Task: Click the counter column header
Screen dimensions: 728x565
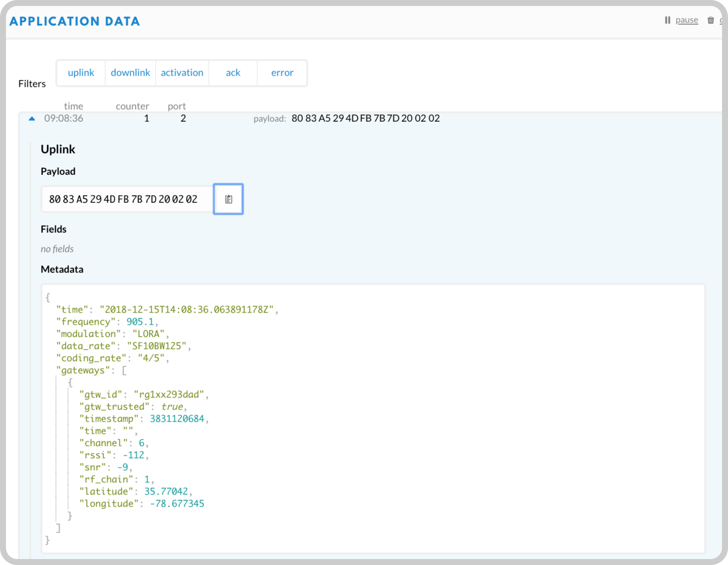Action: pyautogui.click(x=132, y=106)
